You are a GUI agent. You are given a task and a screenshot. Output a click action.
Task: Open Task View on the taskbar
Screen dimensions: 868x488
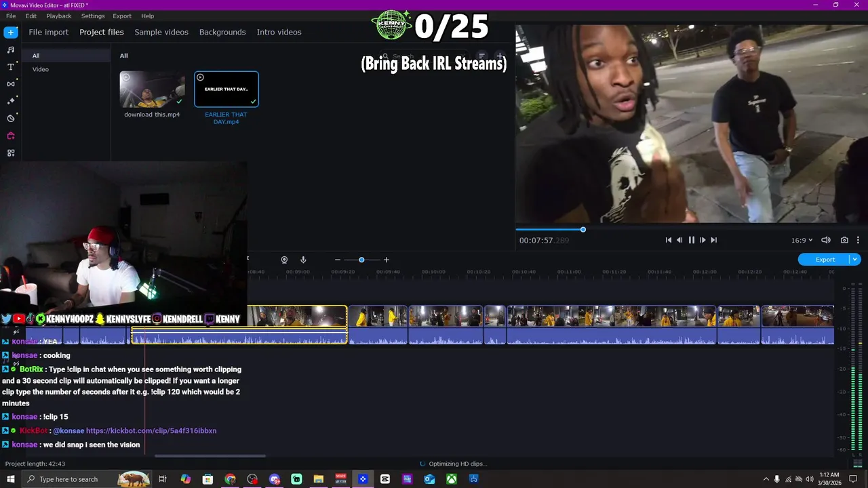[x=163, y=479]
